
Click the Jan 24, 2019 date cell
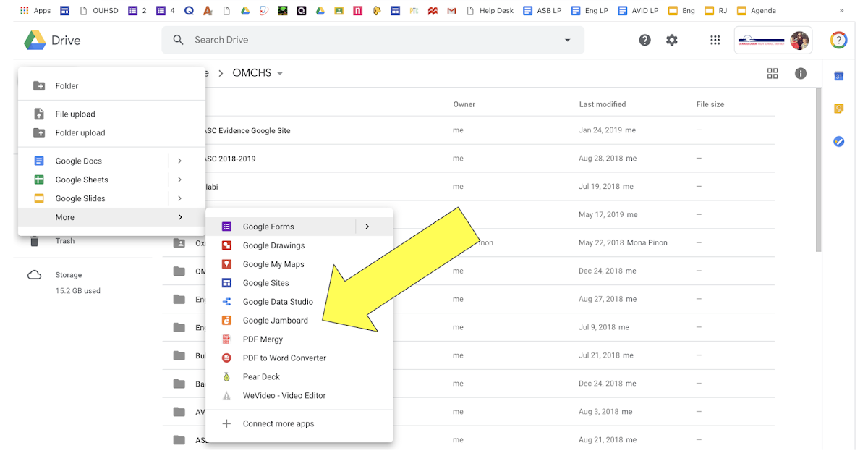(608, 130)
